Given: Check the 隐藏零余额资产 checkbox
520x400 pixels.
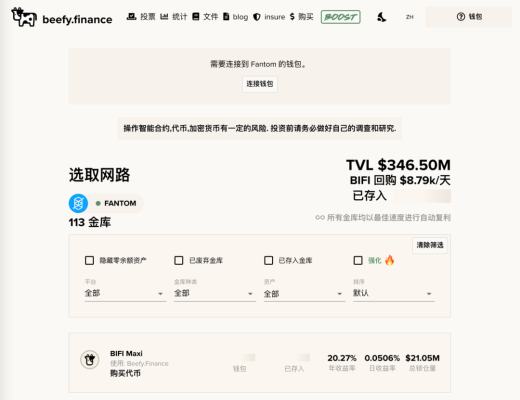Looking at the screenshot, I should 89,260.
